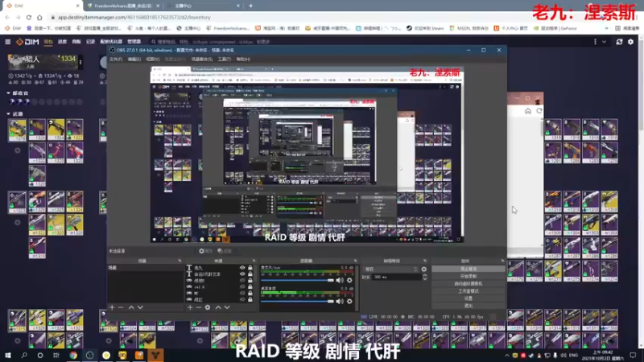
Task: Adjust transition duration stepper arrows
Action: coord(424,278)
